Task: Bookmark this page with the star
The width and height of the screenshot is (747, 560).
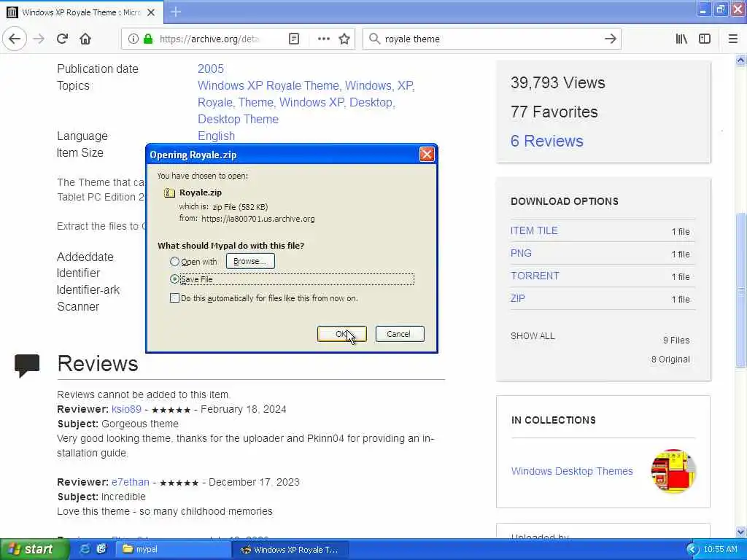Action: tap(344, 39)
